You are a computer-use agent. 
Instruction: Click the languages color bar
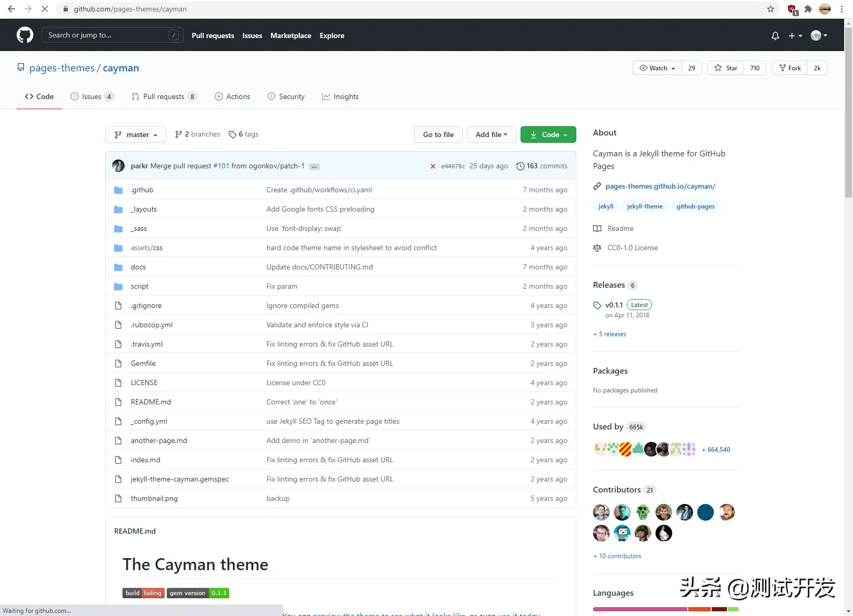point(666,609)
